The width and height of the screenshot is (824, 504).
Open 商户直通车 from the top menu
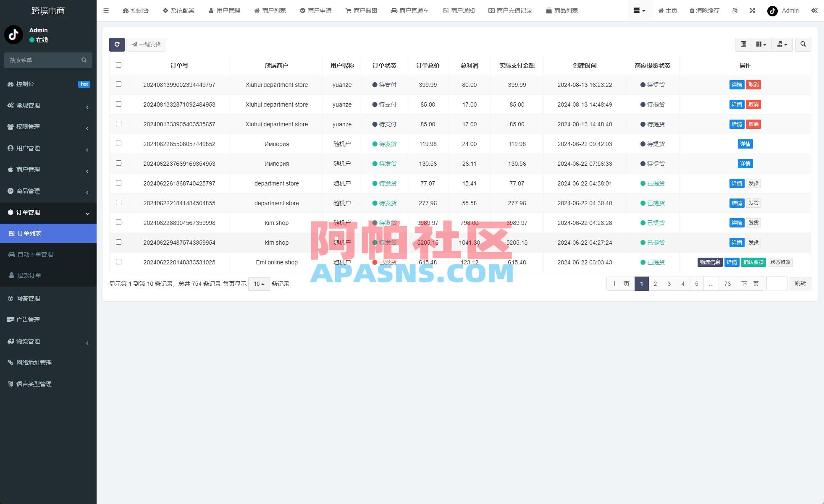tap(409, 10)
